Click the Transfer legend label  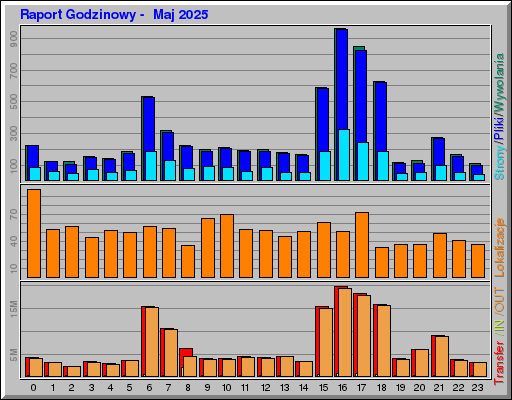coord(499,363)
